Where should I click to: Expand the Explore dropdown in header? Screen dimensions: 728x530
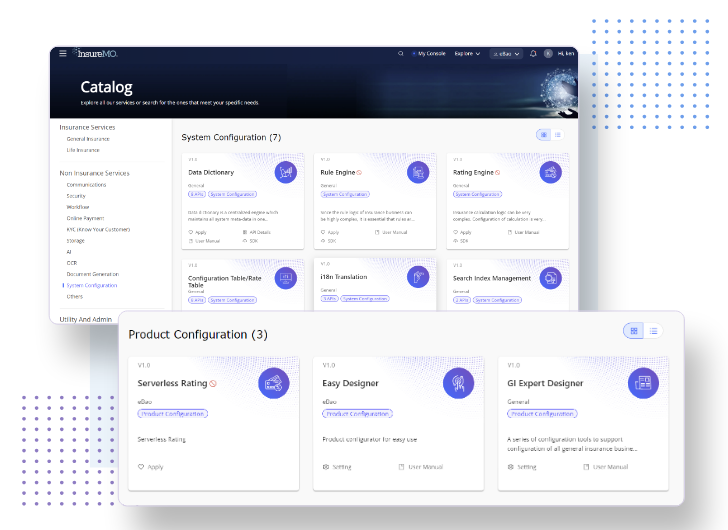[467, 53]
